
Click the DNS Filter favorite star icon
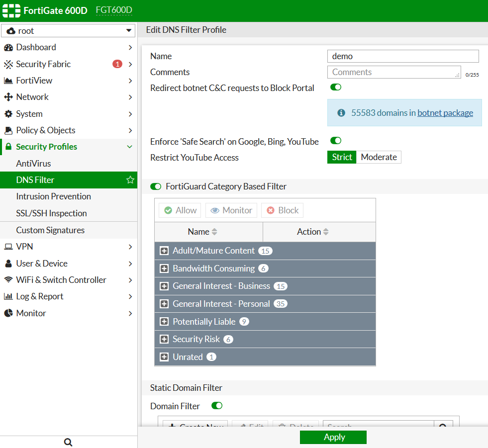(x=130, y=180)
